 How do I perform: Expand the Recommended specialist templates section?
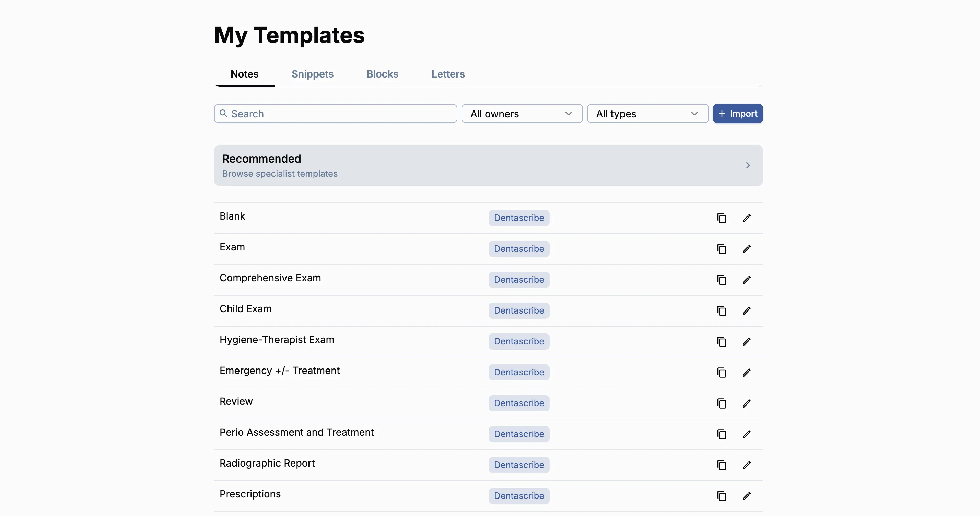point(748,165)
